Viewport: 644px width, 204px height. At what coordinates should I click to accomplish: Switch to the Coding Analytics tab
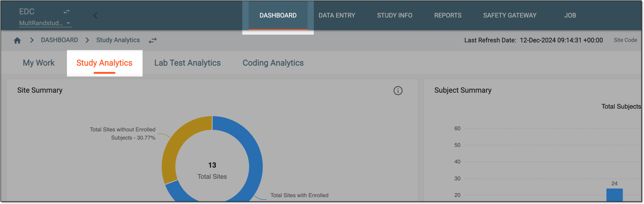(x=273, y=63)
